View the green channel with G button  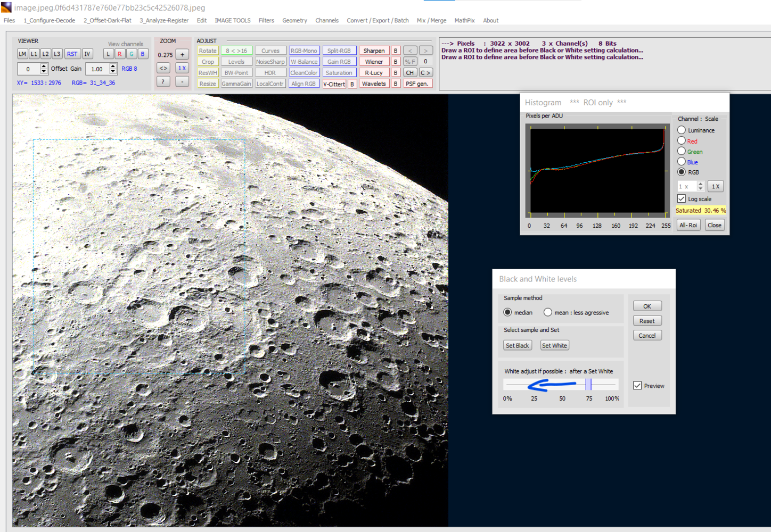(132, 54)
